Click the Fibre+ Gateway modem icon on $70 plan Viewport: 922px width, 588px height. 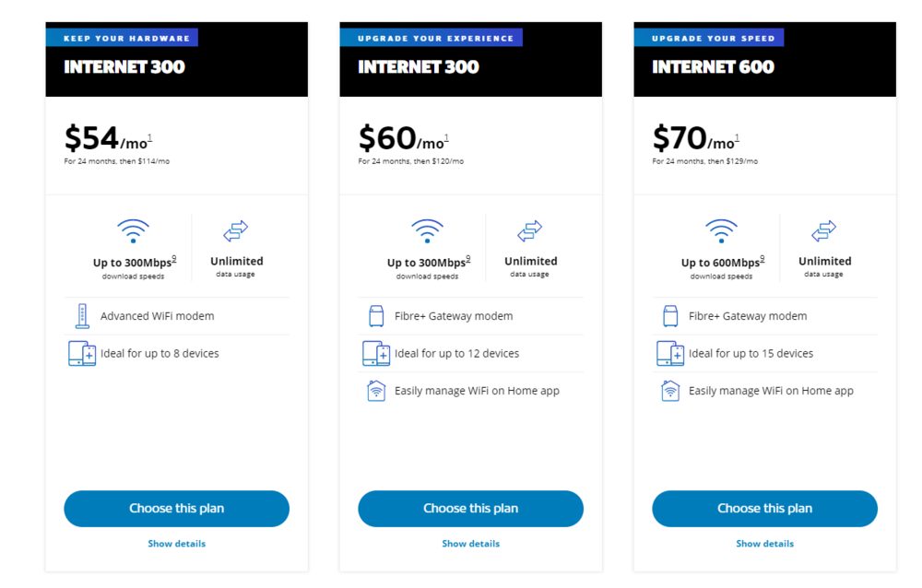[670, 315]
